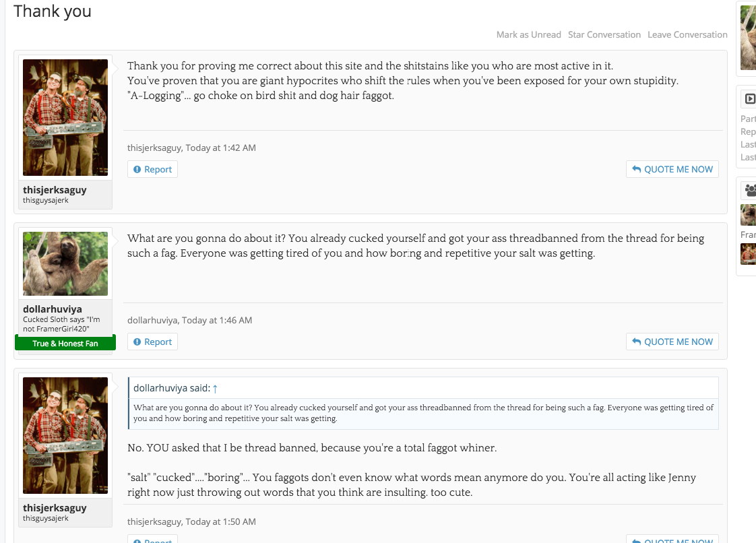Open the 1:46 AM timestamp link
This screenshot has height=543, width=756.
[x=217, y=320]
